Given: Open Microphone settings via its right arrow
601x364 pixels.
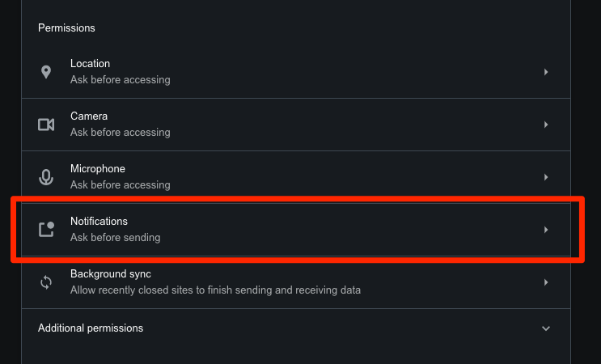Looking at the screenshot, I should pyautogui.click(x=546, y=177).
